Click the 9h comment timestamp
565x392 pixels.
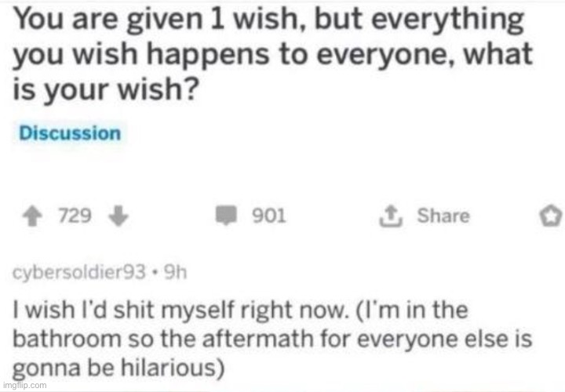tap(176, 273)
